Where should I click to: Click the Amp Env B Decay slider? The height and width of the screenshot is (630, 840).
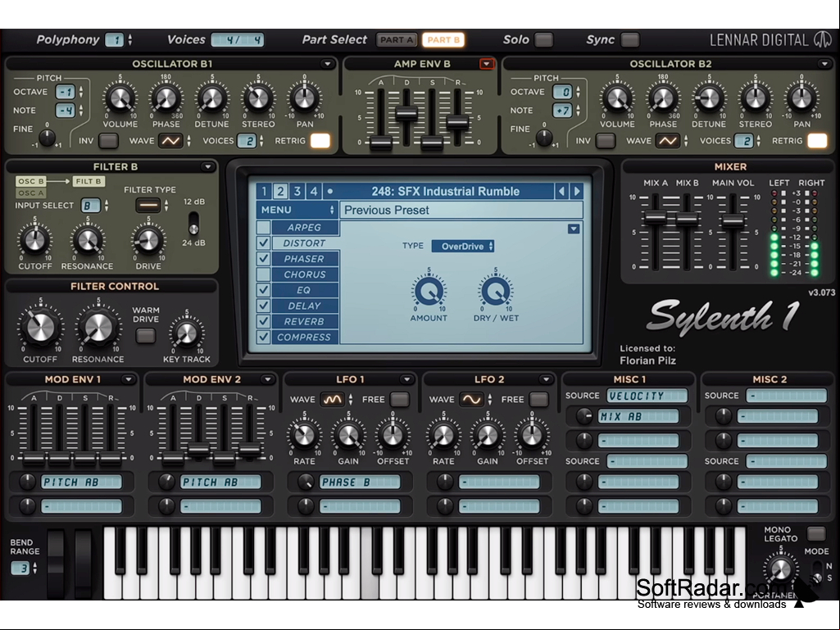(x=406, y=113)
